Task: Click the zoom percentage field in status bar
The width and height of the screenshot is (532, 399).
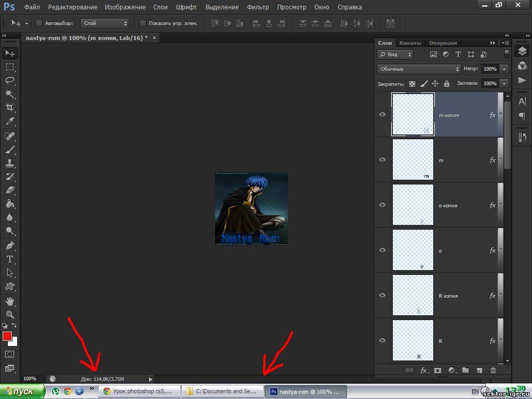Action: click(30, 379)
